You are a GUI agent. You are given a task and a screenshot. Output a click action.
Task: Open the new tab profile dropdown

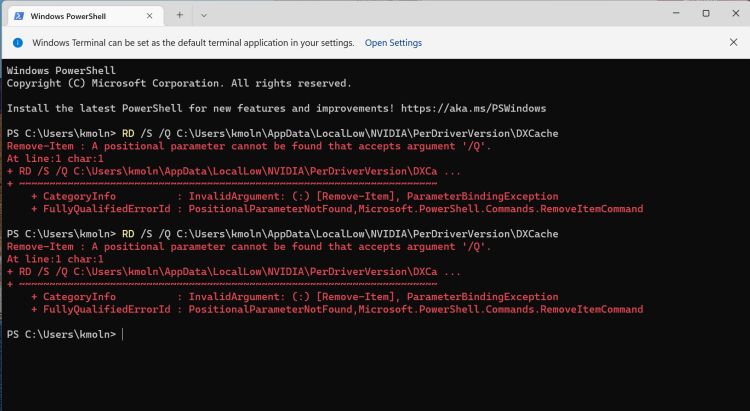[x=204, y=15]
